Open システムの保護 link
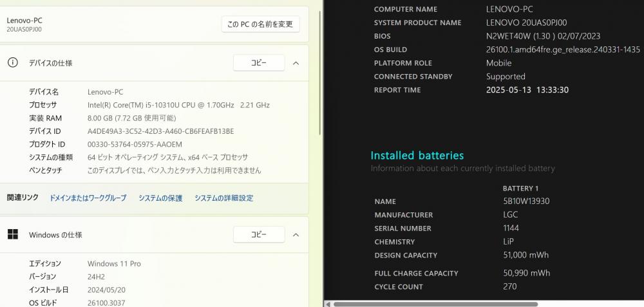Screen dimensions: 644x307 160,198
